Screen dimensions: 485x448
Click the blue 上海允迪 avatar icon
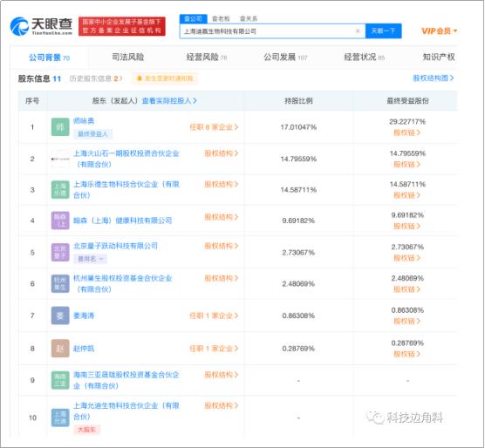[x=60, y=417]
